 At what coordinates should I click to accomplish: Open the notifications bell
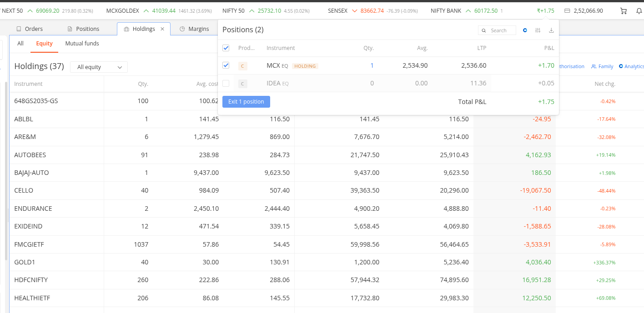click(639, 11)
